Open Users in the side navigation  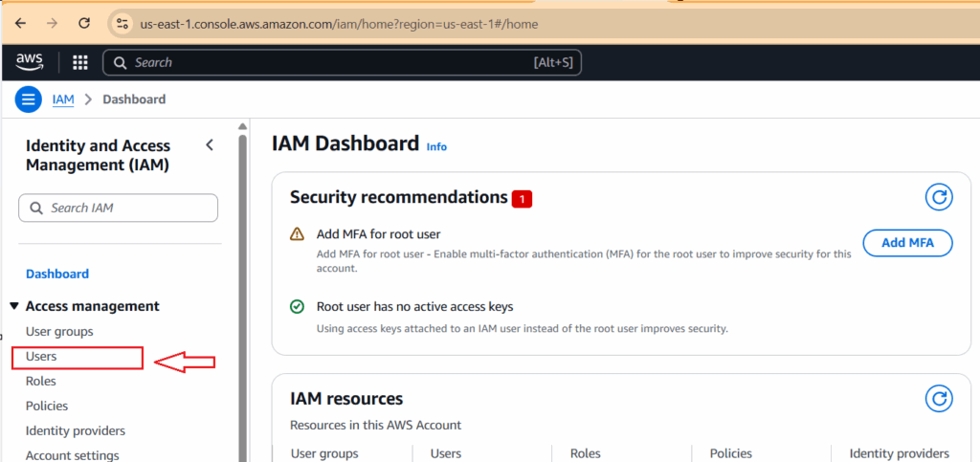[x=41, y=356]
